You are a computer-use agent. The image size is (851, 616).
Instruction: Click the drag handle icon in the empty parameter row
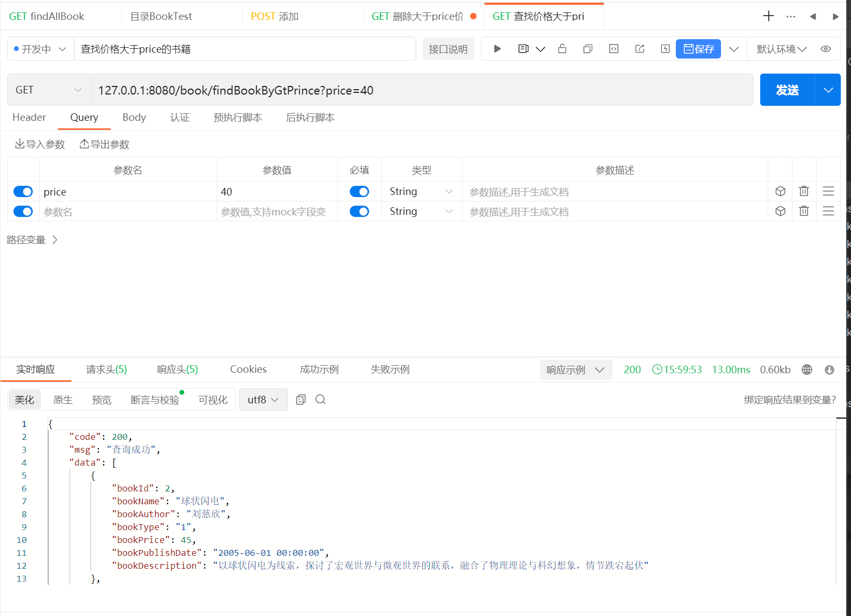point(828,211)
